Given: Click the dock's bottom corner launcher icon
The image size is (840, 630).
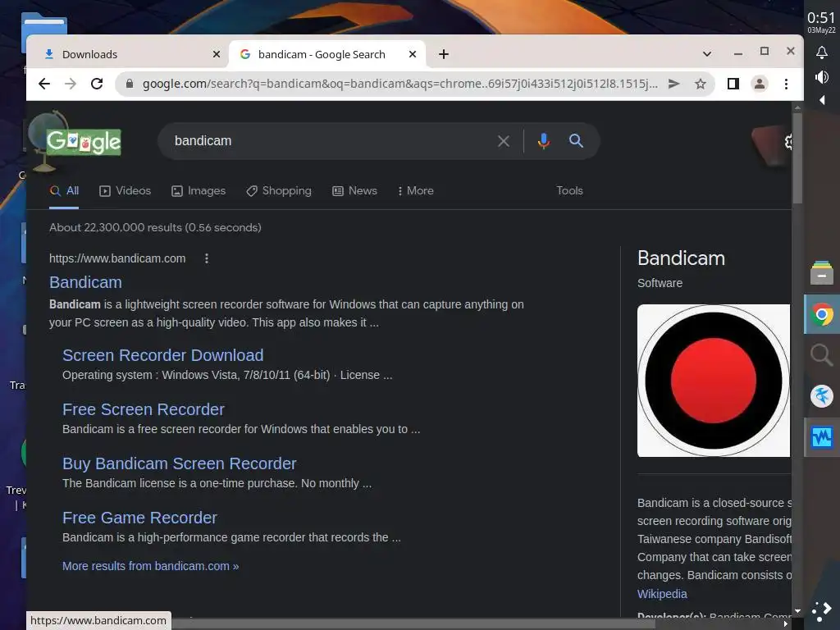Looking at the screenshot, I should (822, 611).
